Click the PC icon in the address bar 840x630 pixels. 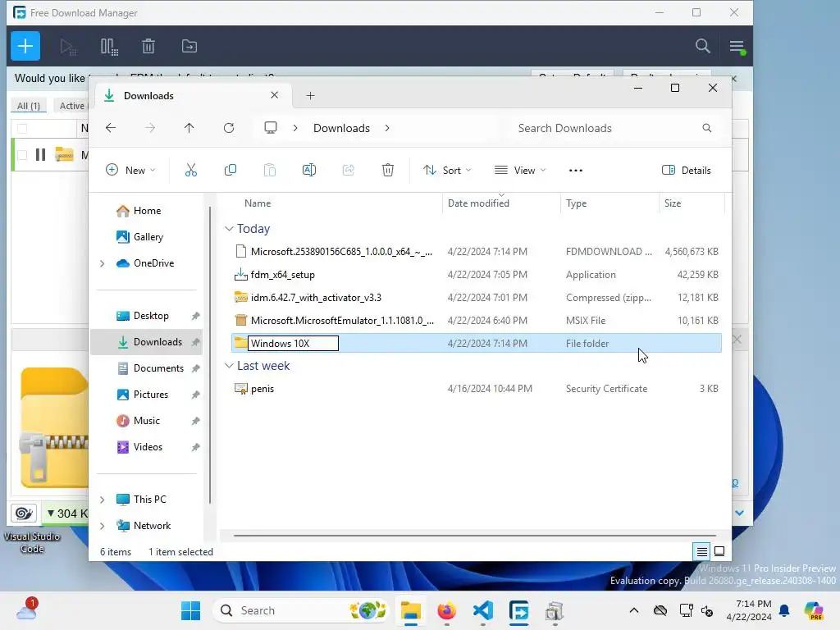(x=271, y=127)
